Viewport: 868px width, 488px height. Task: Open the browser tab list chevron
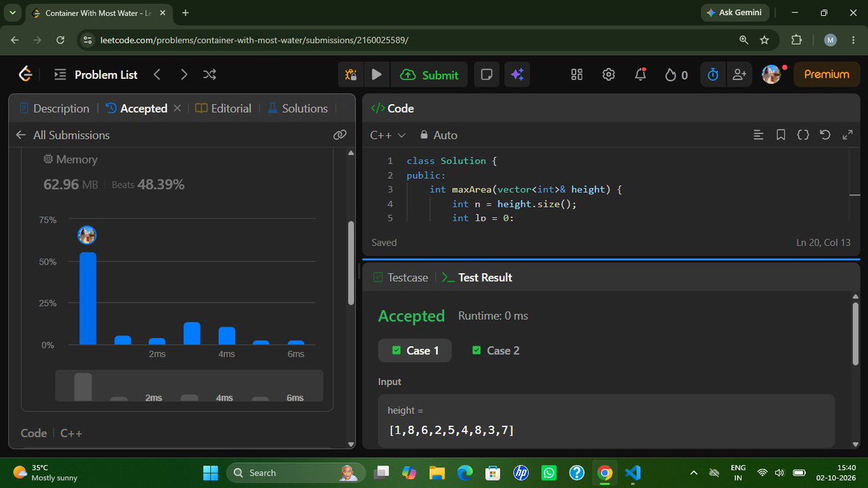click(13, 13)
